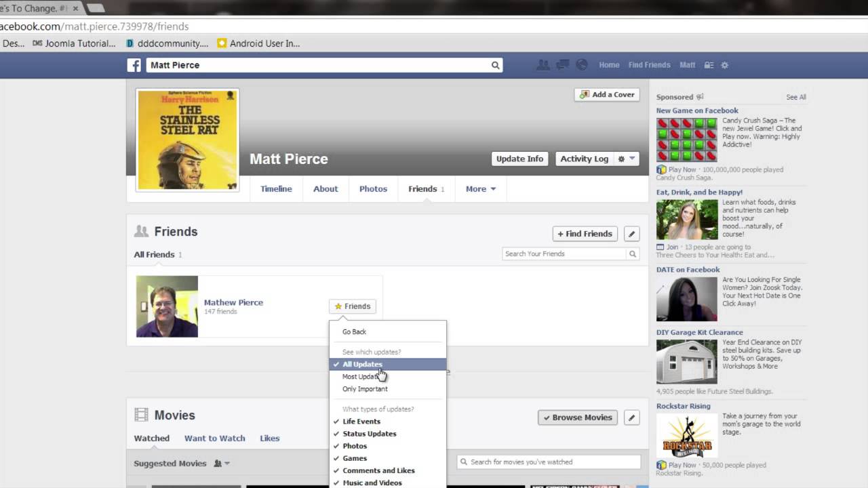Click the Movies section film icon
This screenshot has width=868, height=488.
[x=141, y=415]
